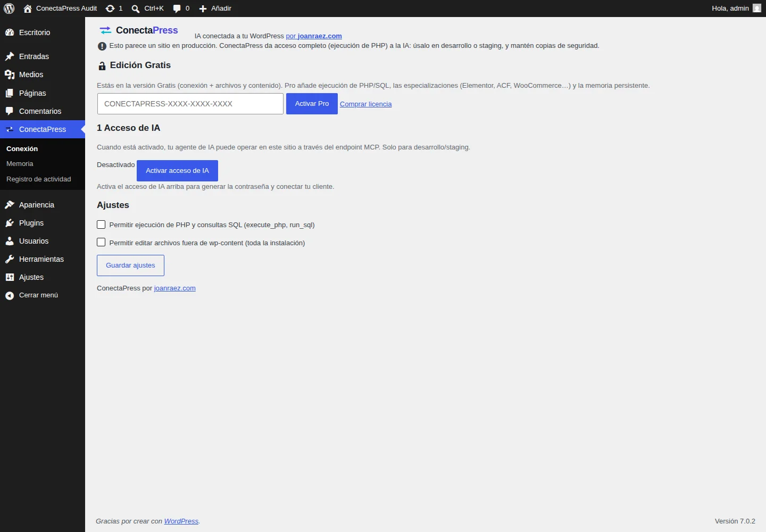Click Activar acceso de IA button

coord(177,171)
